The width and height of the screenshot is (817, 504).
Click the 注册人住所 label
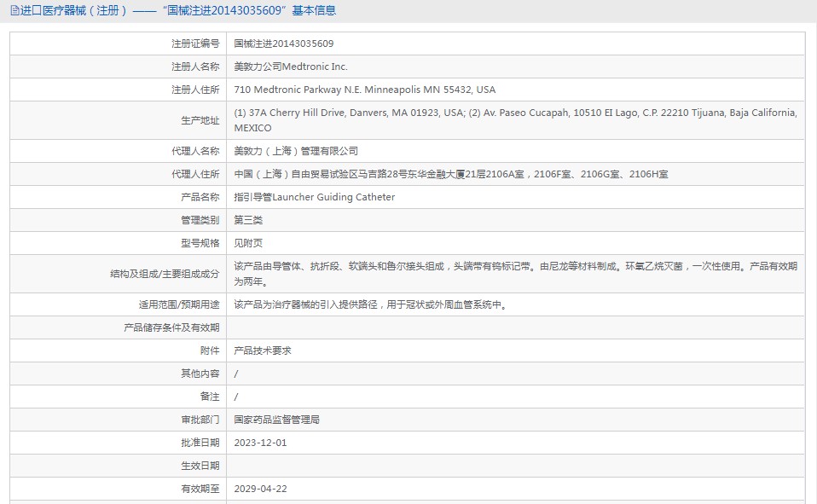pyautogui.click(x=195, y=90)
